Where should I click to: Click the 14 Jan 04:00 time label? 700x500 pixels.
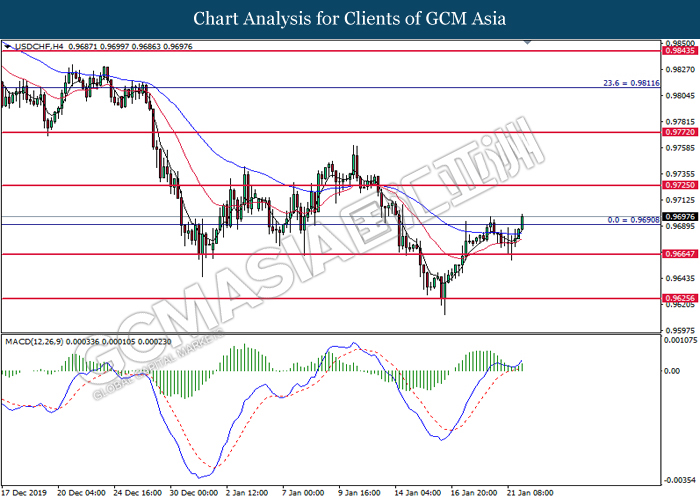[x=417, y=493]
